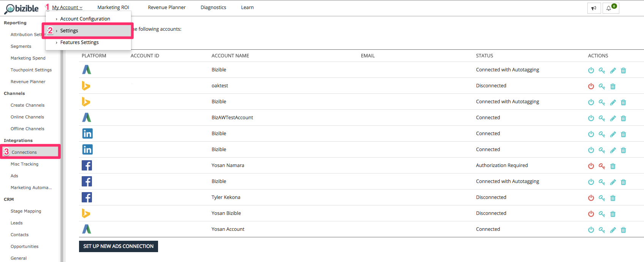This screenshot has width=644, height=262.
Task: Select Settings in My Account menu
Action: pos(69,31)
